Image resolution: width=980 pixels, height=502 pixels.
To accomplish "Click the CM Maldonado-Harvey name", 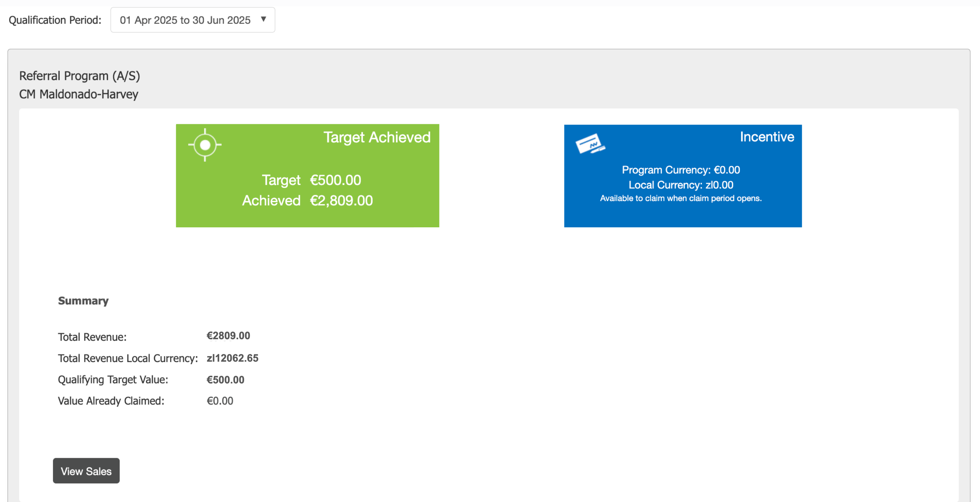I will click(x=79, y=94).
